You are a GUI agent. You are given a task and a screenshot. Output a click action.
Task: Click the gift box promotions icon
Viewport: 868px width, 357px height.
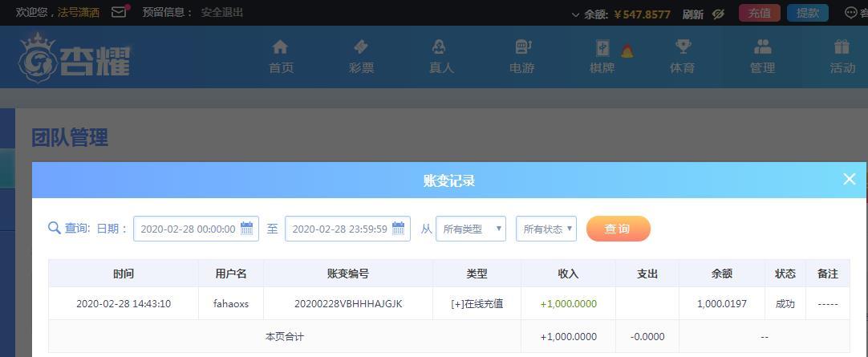(x=842, y=47)
